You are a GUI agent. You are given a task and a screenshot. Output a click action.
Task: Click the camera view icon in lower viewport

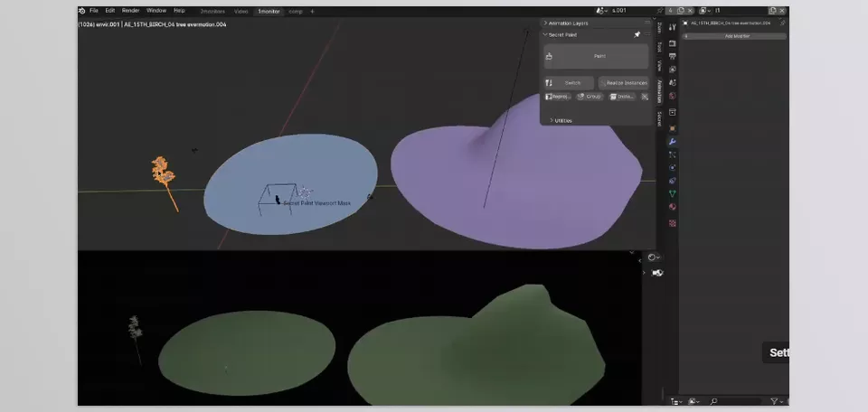click(x=657, y=273)
